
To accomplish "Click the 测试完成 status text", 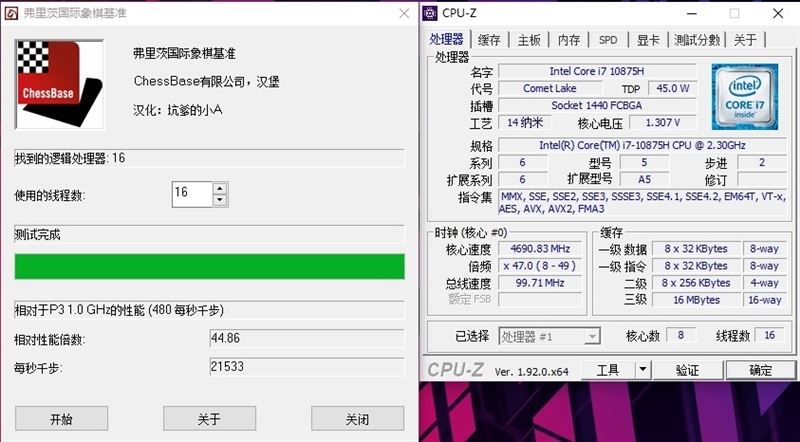I will [37, 235].
